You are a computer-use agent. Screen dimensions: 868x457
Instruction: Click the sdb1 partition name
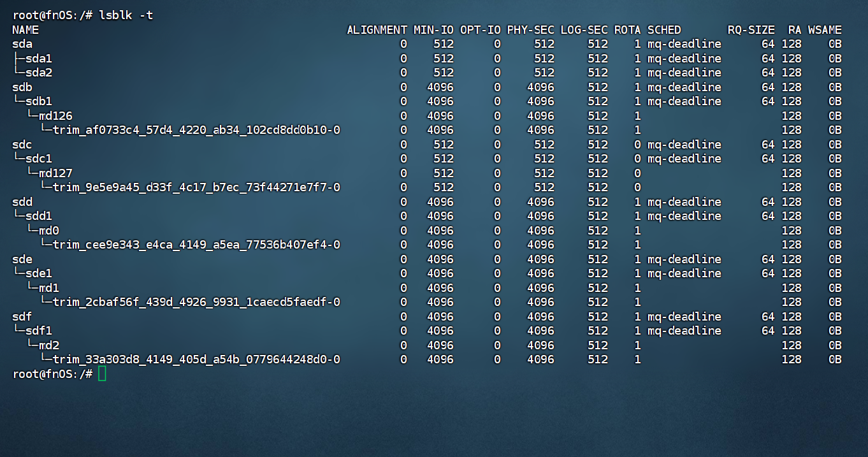coord(39,101)
